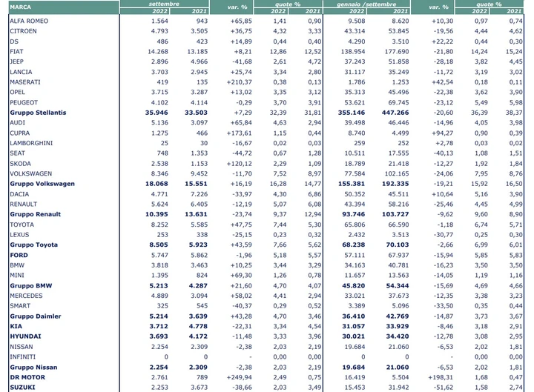Click DR Motor's variation +249,94

click(239, 377)
